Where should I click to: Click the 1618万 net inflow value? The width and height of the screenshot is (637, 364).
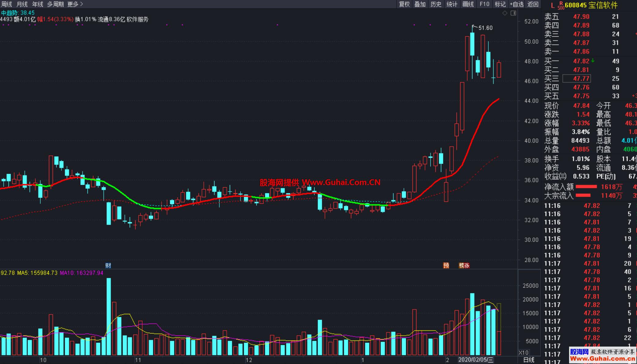611,187
